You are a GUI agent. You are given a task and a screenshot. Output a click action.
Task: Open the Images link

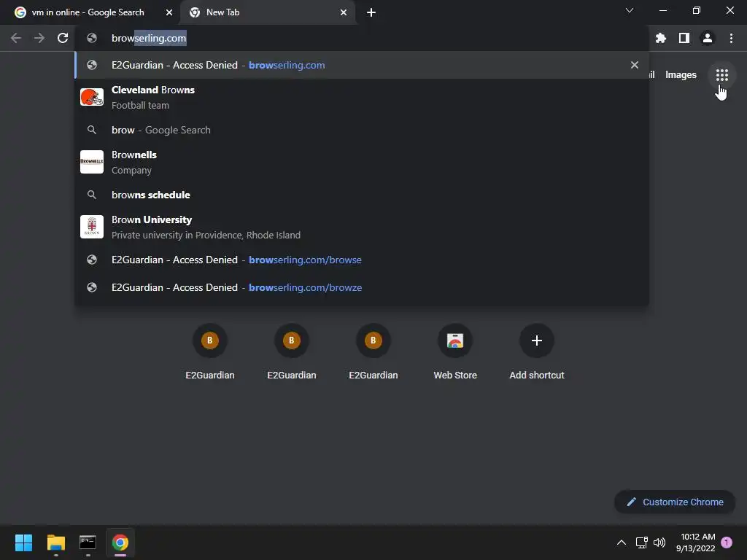[681, 75]
